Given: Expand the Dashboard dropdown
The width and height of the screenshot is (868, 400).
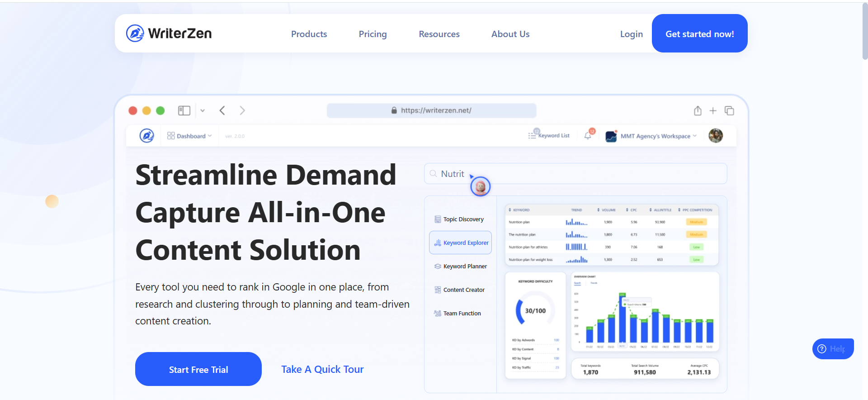Looking at the screenshot, I should [189, 136].
